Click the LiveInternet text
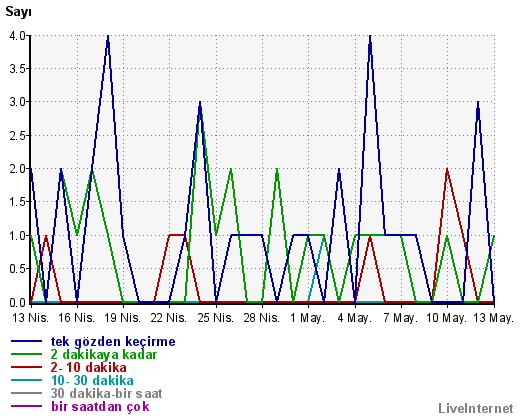This screenshot has height=418, width=520. (x=476, y=408)
